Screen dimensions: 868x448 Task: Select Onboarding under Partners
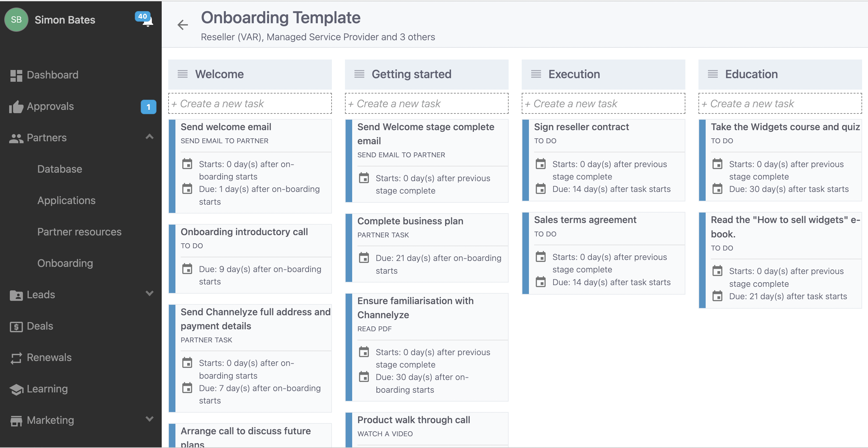(65, 263)
